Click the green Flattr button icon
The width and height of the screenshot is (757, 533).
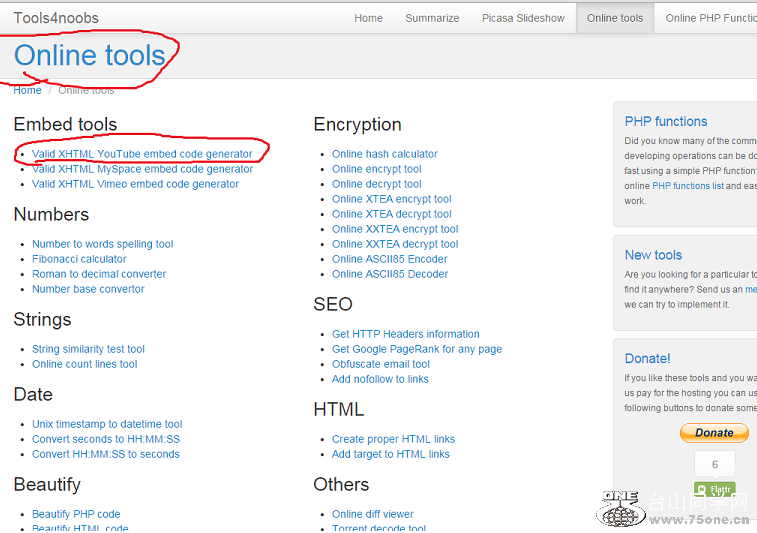tap(715, 490)
